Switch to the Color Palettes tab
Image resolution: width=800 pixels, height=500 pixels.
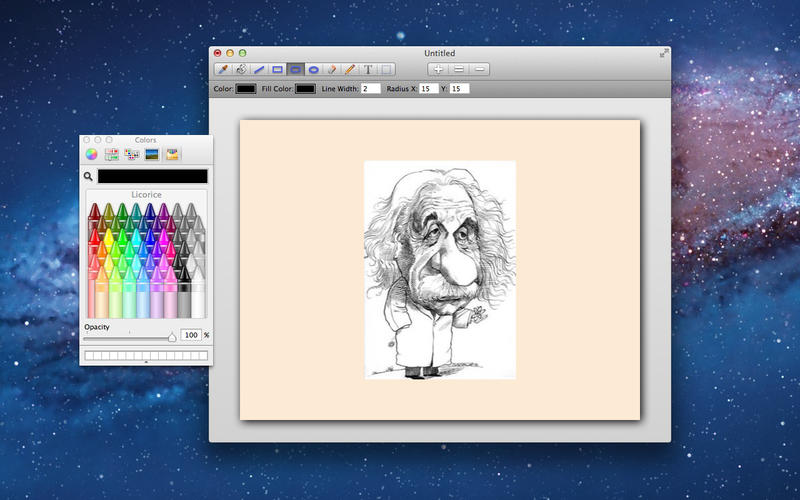(x=132, y=154)
